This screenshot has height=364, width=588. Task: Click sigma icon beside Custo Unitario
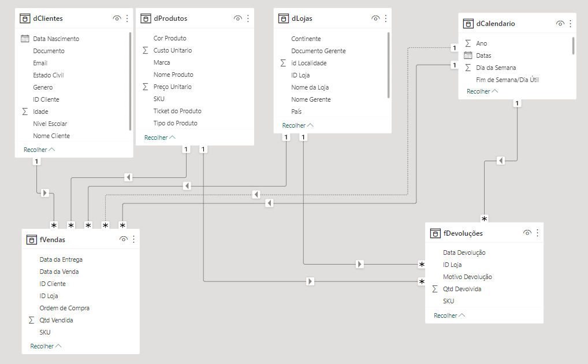(146, 50)
